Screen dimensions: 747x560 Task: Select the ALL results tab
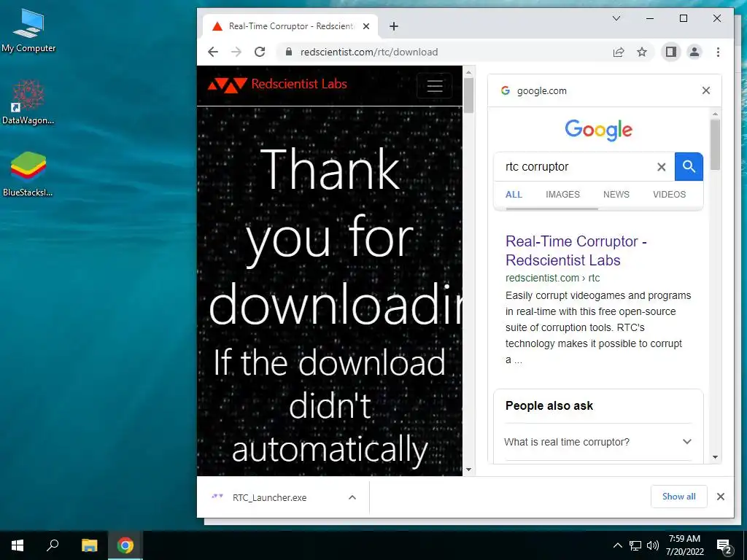514,194
